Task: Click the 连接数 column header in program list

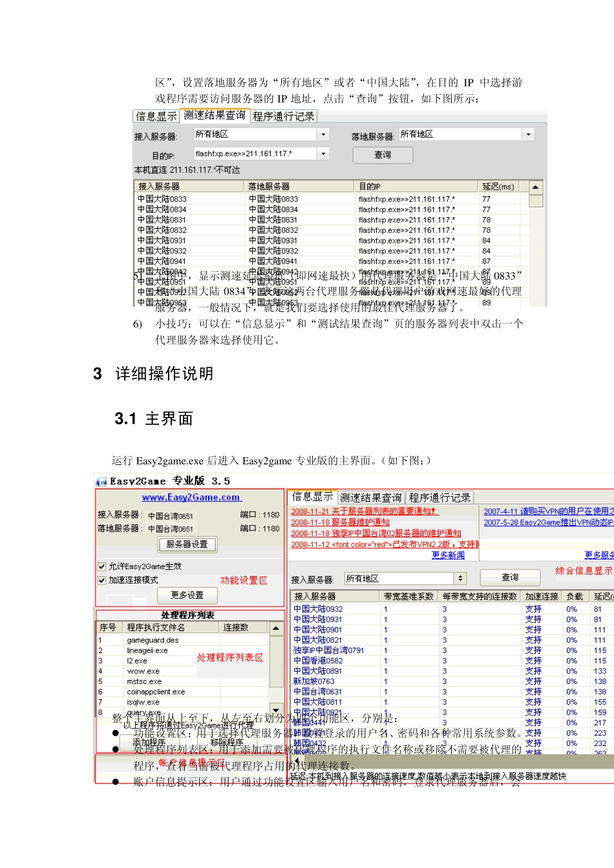Action: (x=244, y=627)
